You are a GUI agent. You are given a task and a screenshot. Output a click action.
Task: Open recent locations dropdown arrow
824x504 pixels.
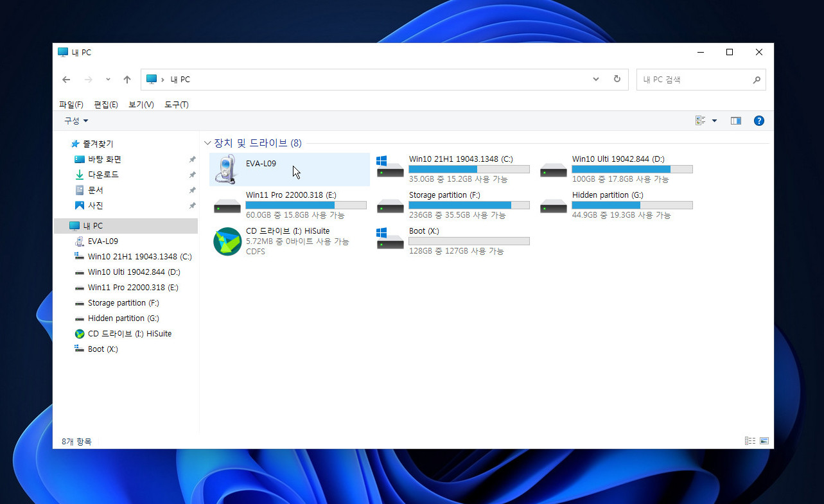(x=108, y=80)
